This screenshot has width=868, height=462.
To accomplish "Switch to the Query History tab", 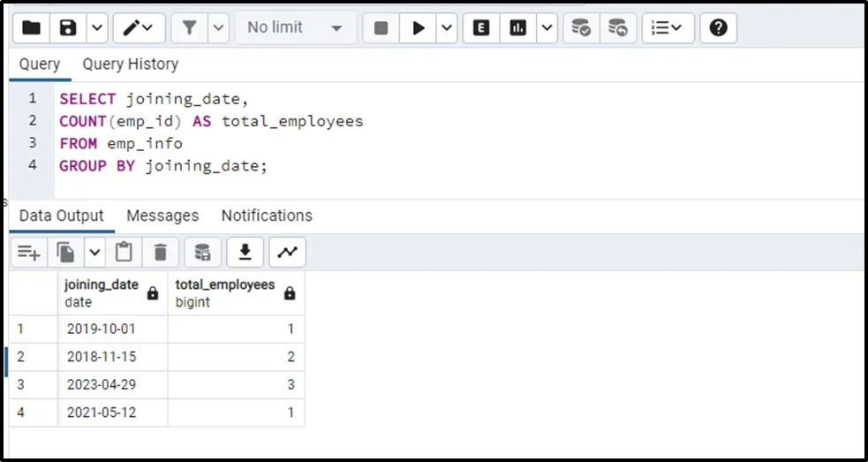I will tap(130, 64).
